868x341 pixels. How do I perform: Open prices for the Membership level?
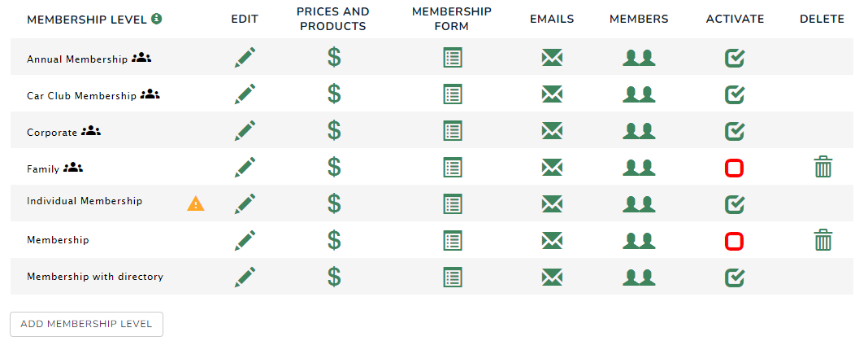pos(334,241)
